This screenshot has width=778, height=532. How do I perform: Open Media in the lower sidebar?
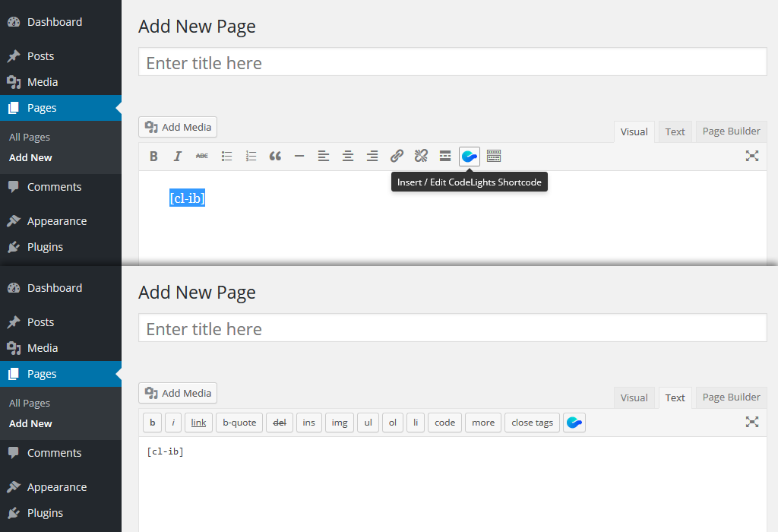click(x=61, y=348)
